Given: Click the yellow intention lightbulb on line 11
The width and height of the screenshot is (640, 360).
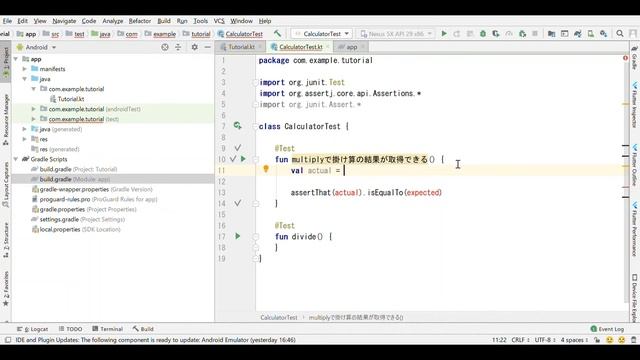Looking at the screenshot, I should coord(266,169).
